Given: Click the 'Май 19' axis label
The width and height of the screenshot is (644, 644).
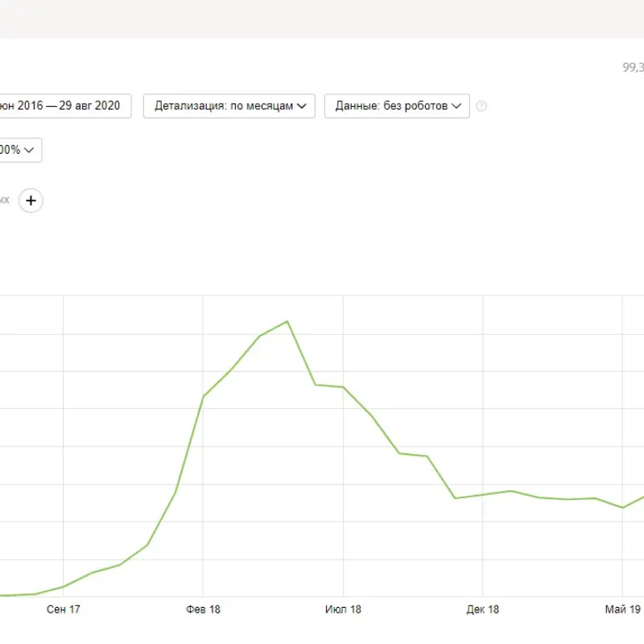Looking at the screenshot, I should point(622,609).
